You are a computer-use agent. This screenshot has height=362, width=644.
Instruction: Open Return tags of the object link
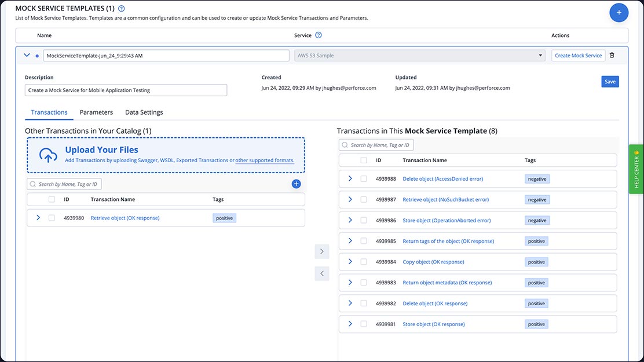pos(448,241)
